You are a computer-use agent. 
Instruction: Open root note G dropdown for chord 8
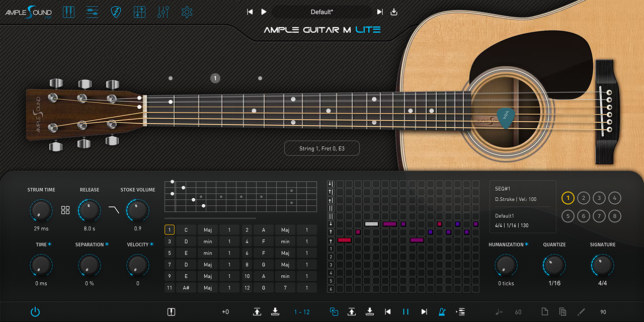(x=263, y=265)
